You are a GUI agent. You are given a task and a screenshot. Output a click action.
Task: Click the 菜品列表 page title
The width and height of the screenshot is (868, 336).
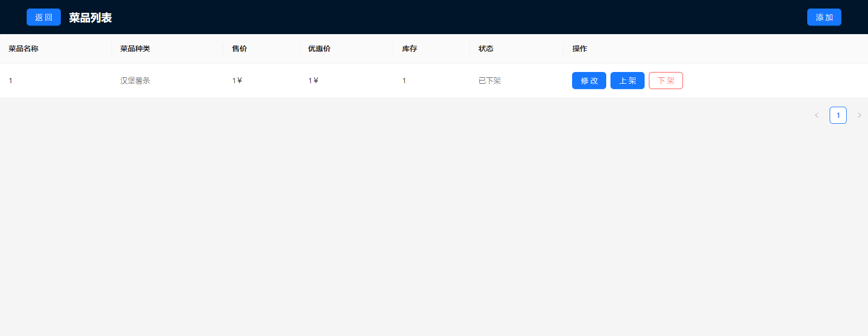[90, 18]
